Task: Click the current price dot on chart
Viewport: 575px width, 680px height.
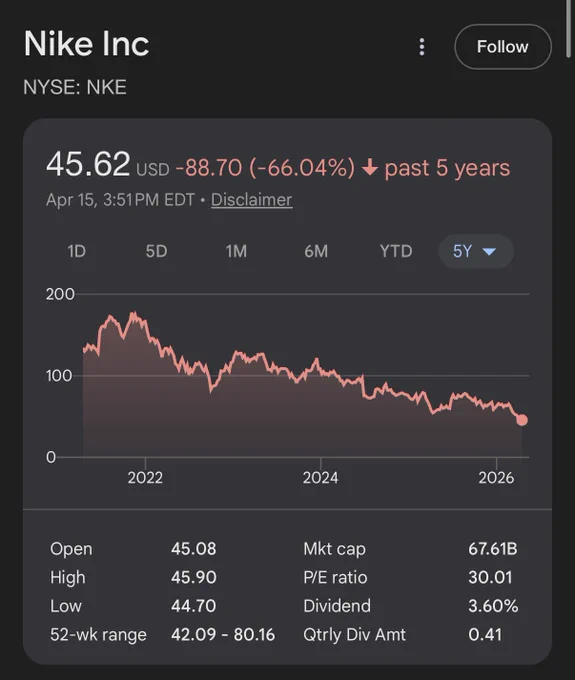Action: coord(522,420)
